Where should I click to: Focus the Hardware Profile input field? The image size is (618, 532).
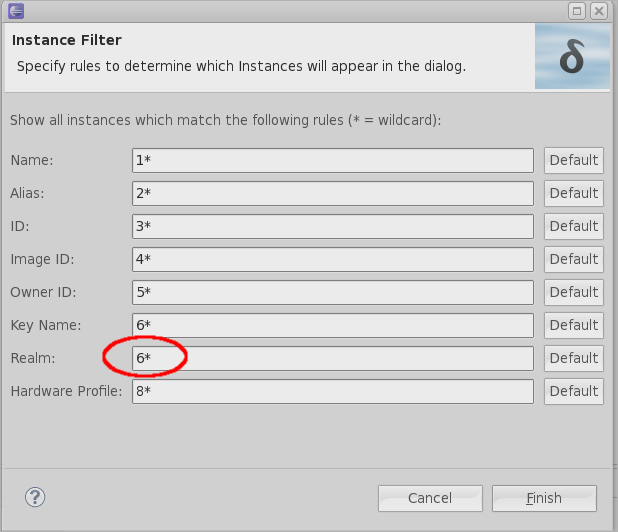[332, 391]
